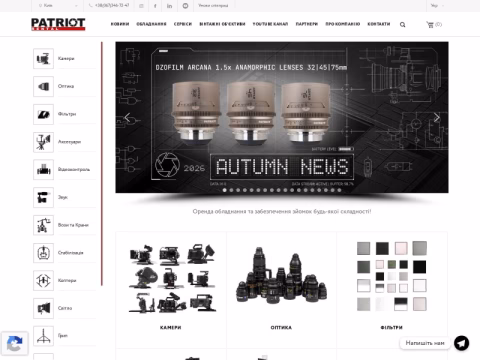Click the round messenger icon in top bar

186,6
